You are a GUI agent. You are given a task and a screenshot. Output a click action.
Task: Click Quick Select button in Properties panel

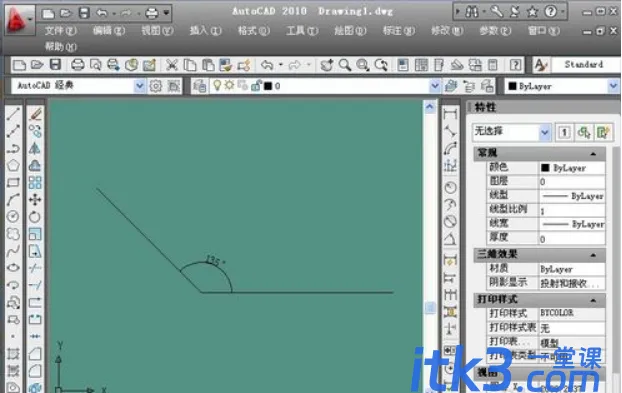coord(603,132)
